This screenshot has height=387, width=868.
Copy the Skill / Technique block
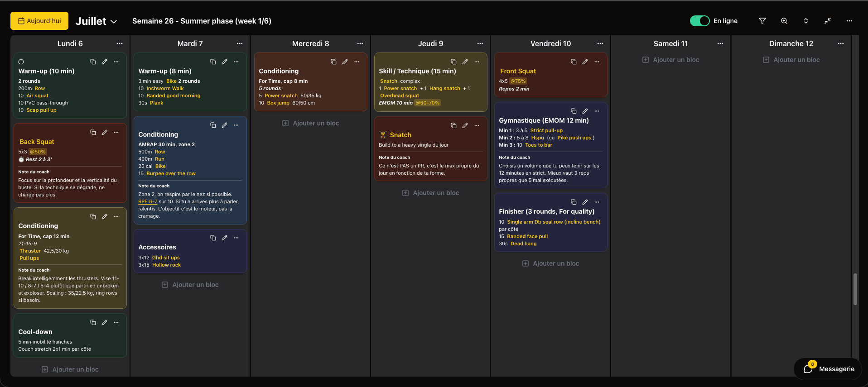click(x=453, y=62)
